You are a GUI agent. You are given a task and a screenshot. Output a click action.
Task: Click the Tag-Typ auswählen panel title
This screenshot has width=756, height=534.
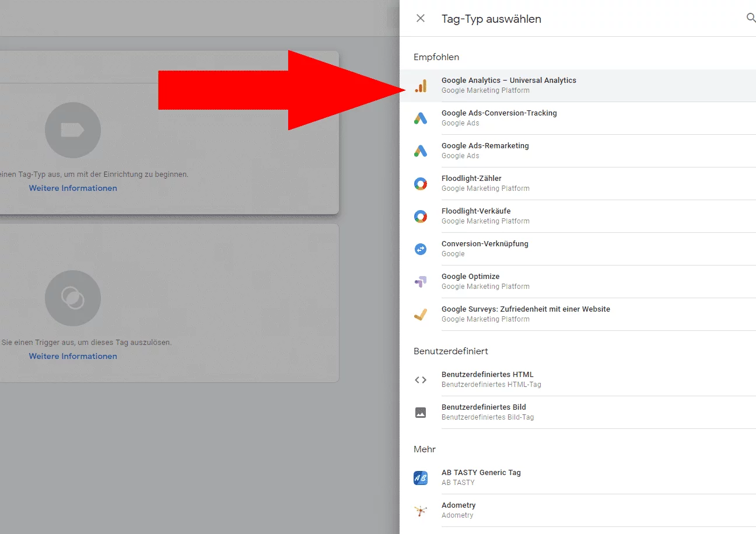[x=491, y=19]
